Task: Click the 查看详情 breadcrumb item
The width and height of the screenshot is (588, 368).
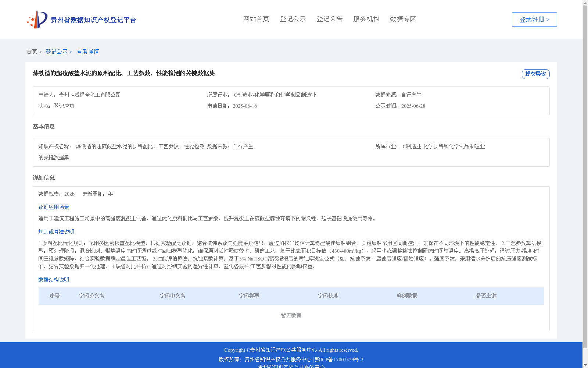Action: coord(88,52)
